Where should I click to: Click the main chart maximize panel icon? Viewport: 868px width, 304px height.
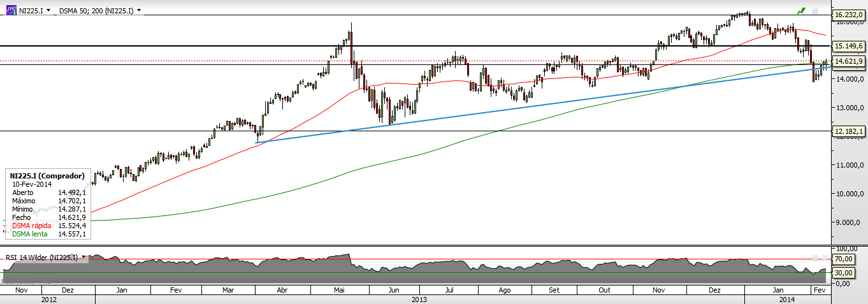(x=814, y=11)
